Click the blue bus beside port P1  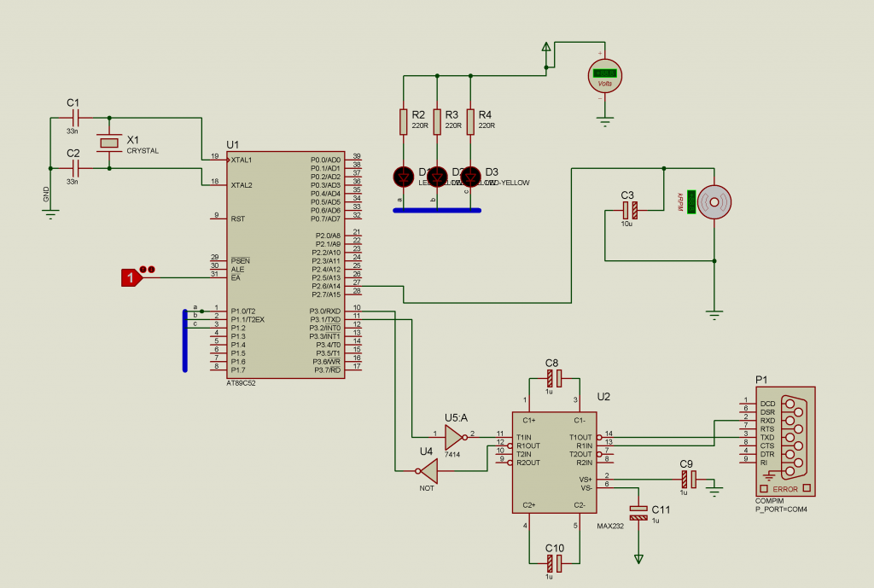[x=185, y=341]
